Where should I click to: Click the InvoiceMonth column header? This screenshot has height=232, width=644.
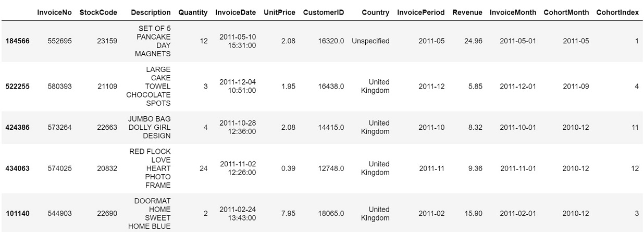point(513,12)
